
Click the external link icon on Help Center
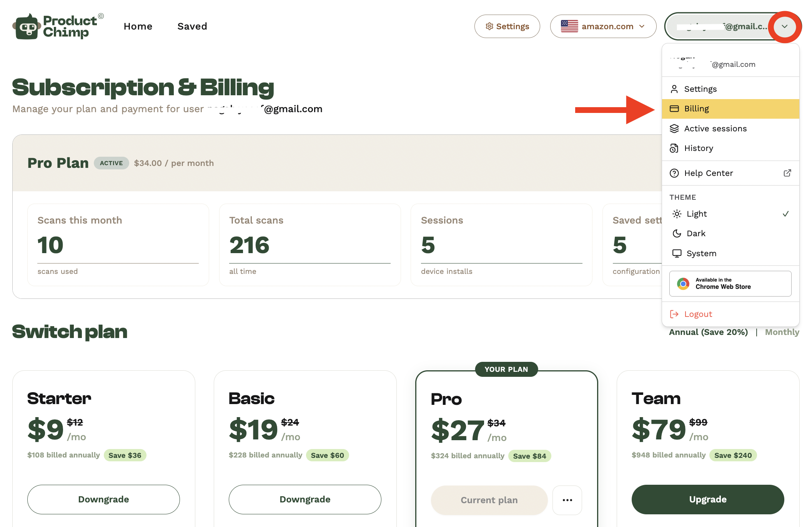click(787, 173)
